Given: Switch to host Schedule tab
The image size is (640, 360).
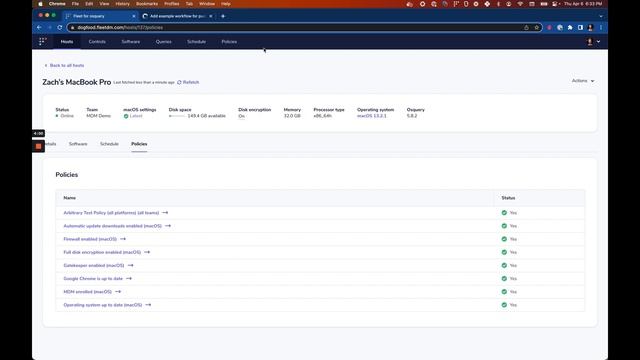Looking at the screenshot, I should [109, 144].
